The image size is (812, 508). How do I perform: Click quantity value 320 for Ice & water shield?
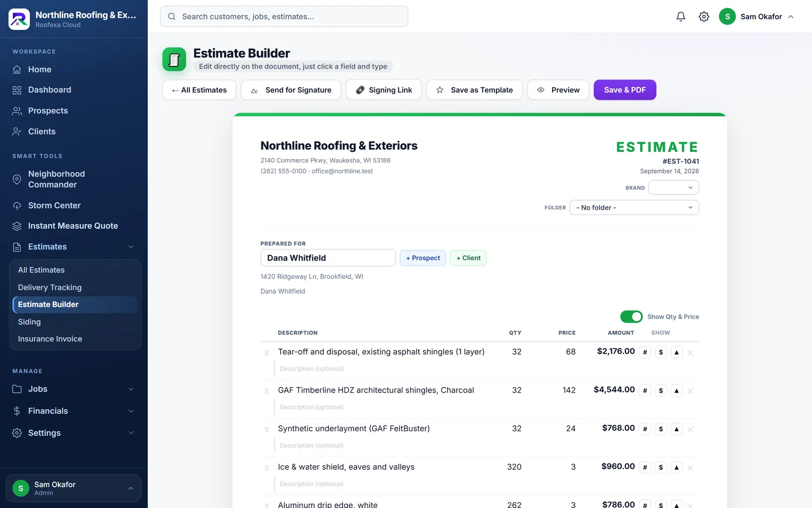point(514,467)
